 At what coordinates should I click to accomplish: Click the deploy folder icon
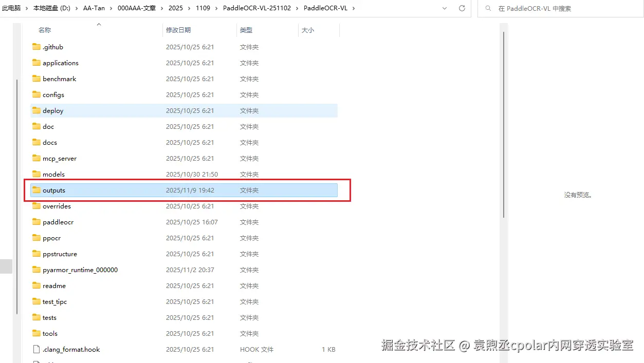tap(36, 110)
